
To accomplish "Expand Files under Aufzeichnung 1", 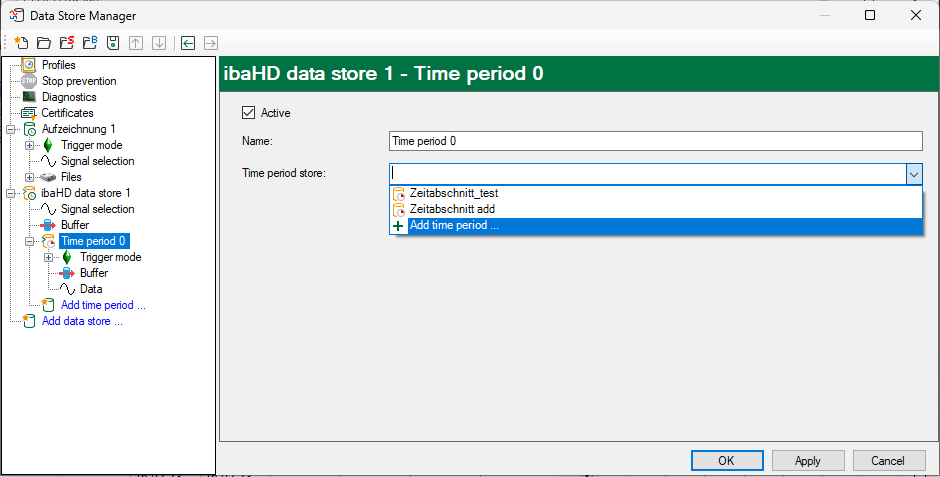I will [30, 177].
